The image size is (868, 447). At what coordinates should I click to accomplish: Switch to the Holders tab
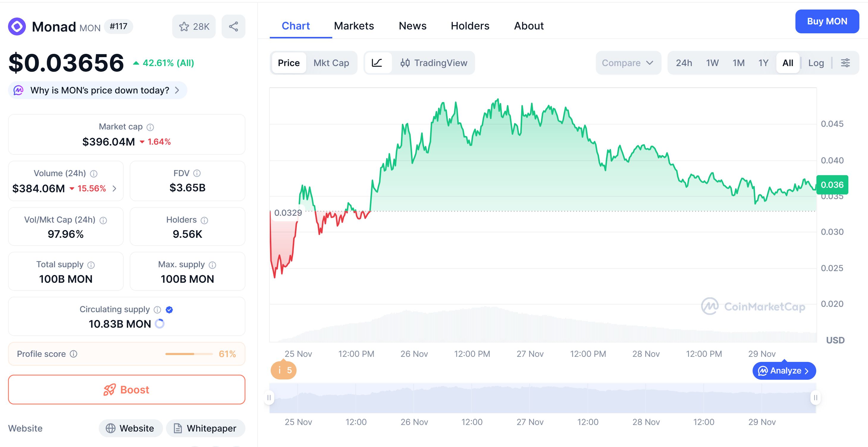(470, 26)
